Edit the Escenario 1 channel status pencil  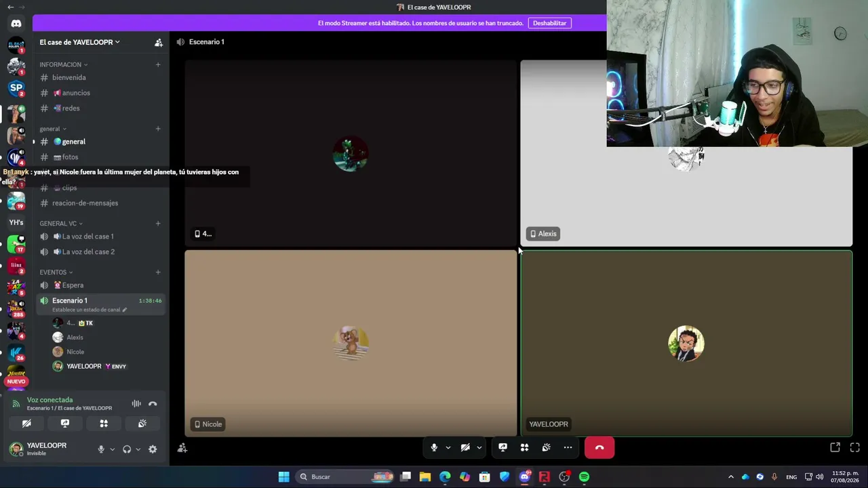click(124, 310)
